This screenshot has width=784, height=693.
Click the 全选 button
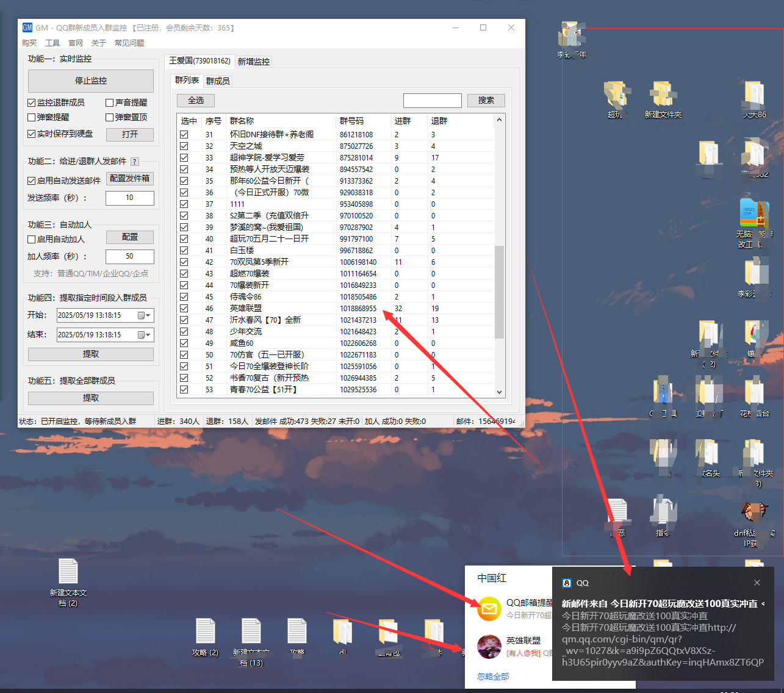[196, 100]
